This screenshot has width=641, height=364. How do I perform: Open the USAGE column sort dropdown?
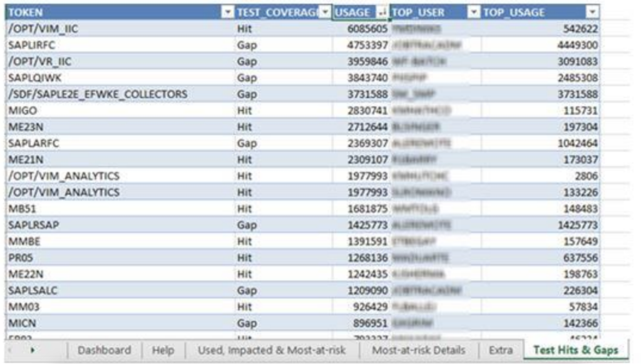(382, 13)
